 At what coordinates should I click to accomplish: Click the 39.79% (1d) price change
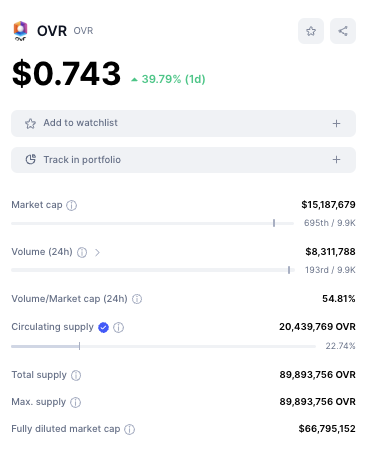tap(168, 79)
